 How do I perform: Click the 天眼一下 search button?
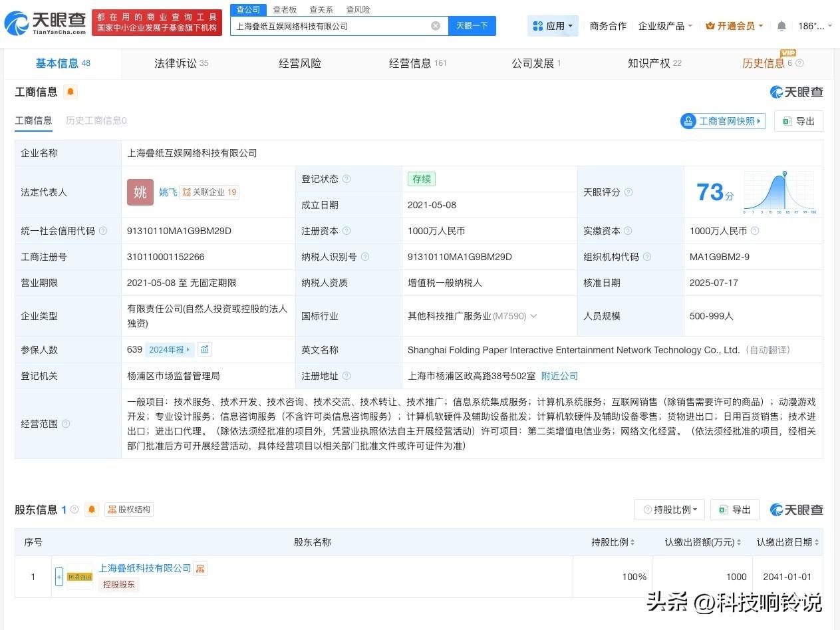tap(472, 26)
